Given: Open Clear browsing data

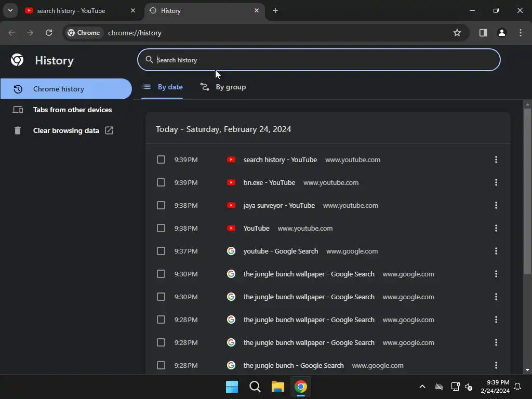Looking at the screenshot, I should [x=66, y=130].
